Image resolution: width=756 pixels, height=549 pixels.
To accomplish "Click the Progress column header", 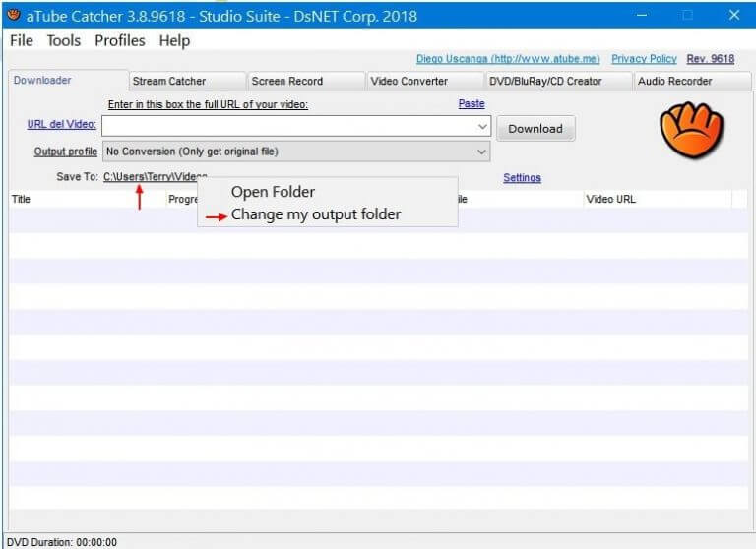I will point(183,199).
